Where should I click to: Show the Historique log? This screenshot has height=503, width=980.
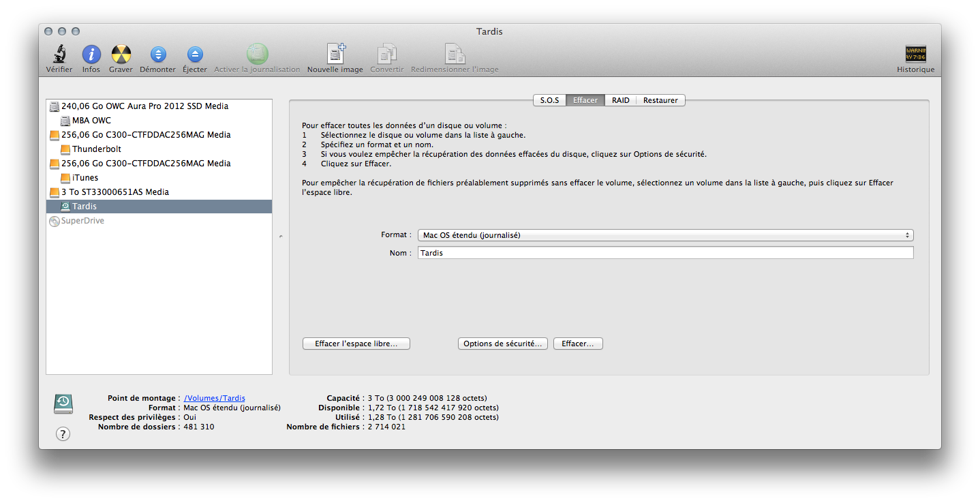pos(915,55)
